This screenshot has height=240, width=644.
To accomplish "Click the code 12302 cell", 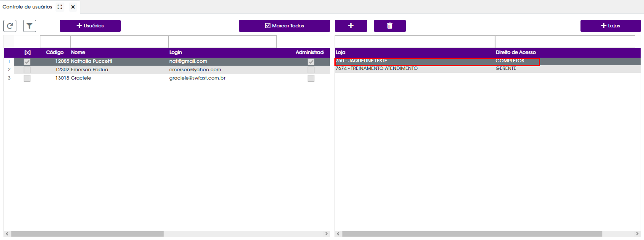I will (62, 70).
